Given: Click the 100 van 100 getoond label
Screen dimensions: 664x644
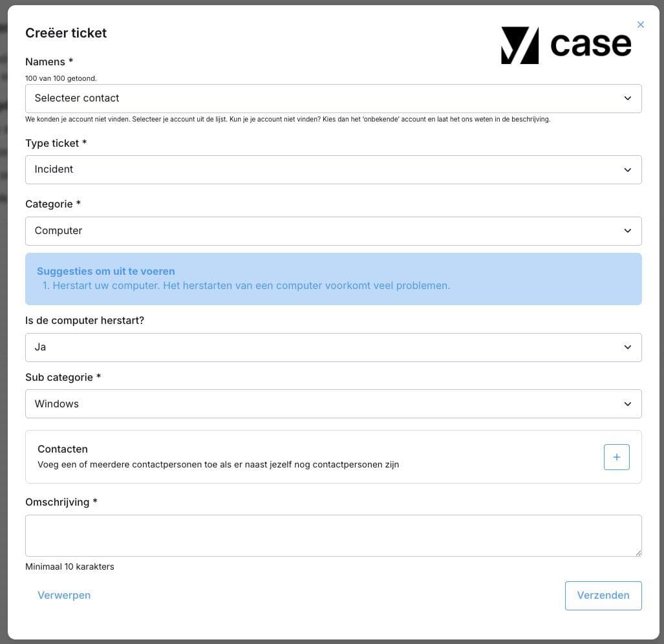Looking at the screenshot, I should click(x=61, y=78).
